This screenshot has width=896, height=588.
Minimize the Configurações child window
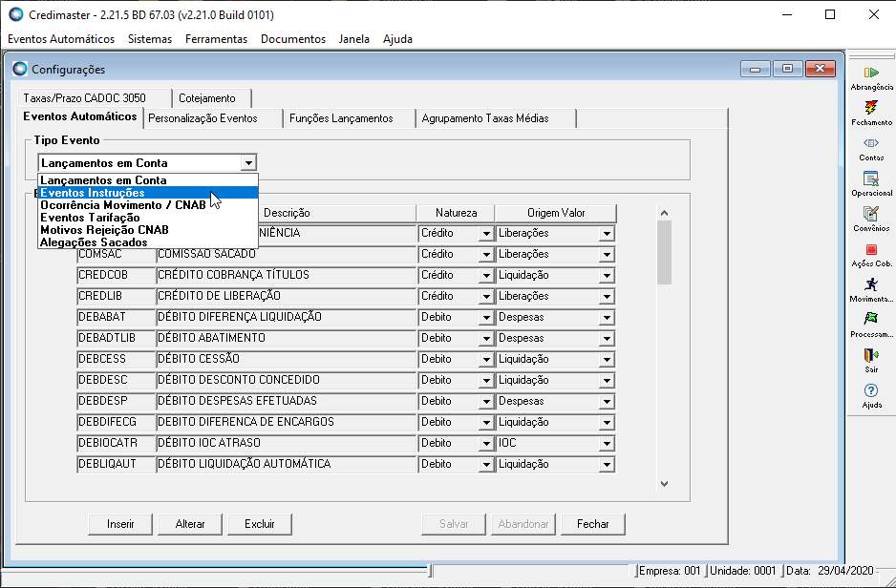click(x=756, y=69)
